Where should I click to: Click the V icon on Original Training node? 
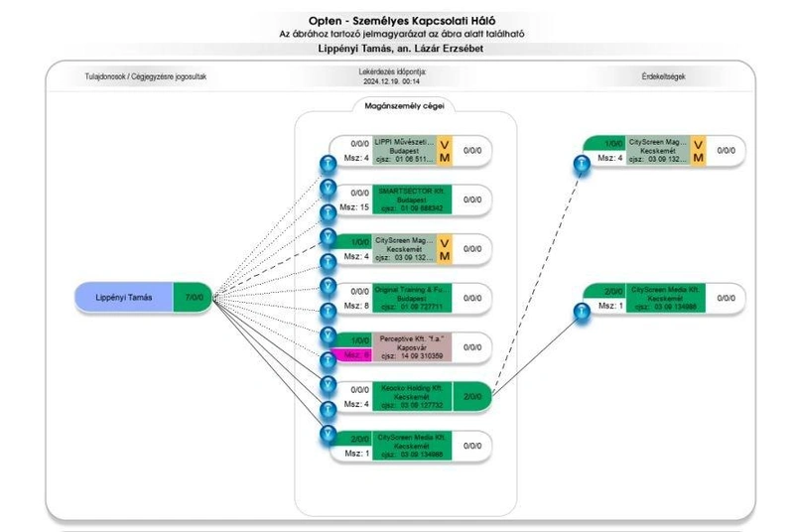pyautogui.click(x=329, y=286)
